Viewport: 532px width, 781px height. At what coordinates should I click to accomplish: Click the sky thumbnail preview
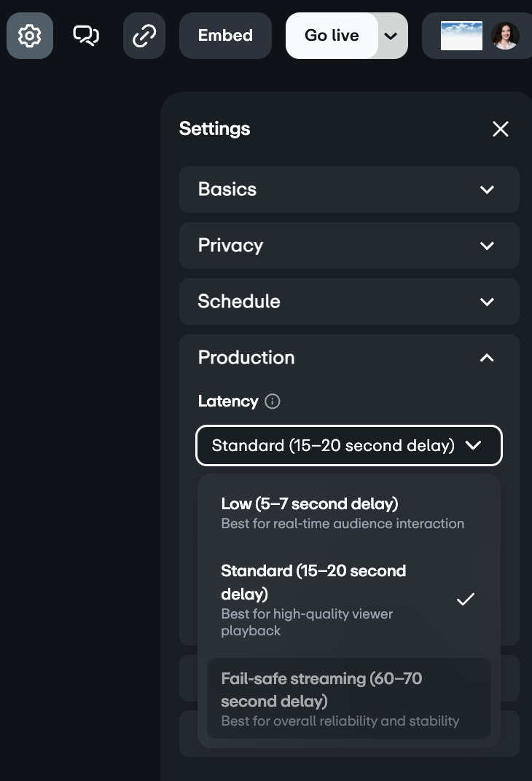461,36
